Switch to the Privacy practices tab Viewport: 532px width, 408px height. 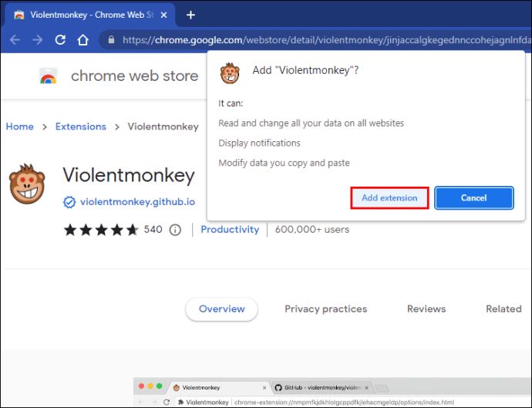pos(325,309)
